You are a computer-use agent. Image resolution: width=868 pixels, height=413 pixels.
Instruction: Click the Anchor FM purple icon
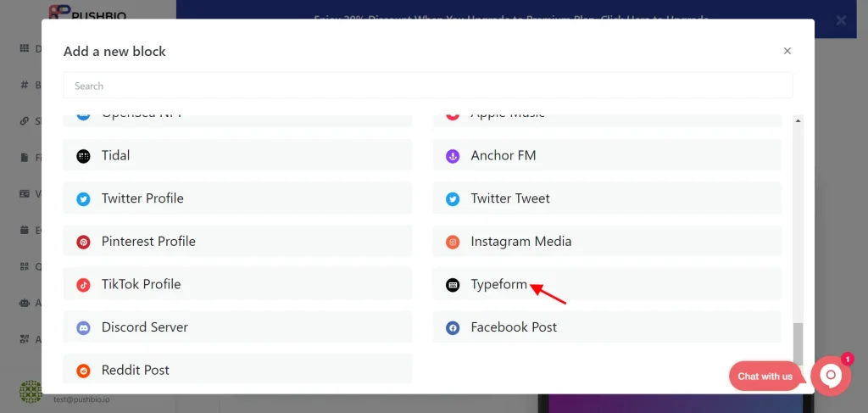click(453, 156)
